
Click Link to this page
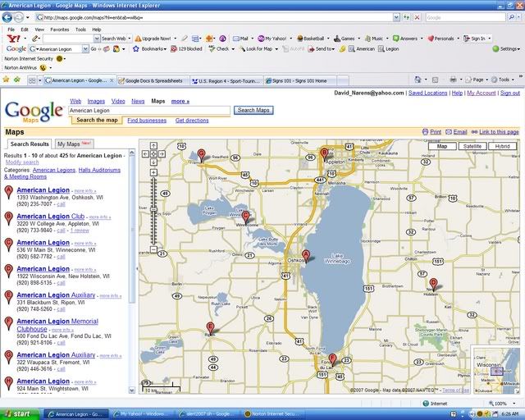(499, 132)
